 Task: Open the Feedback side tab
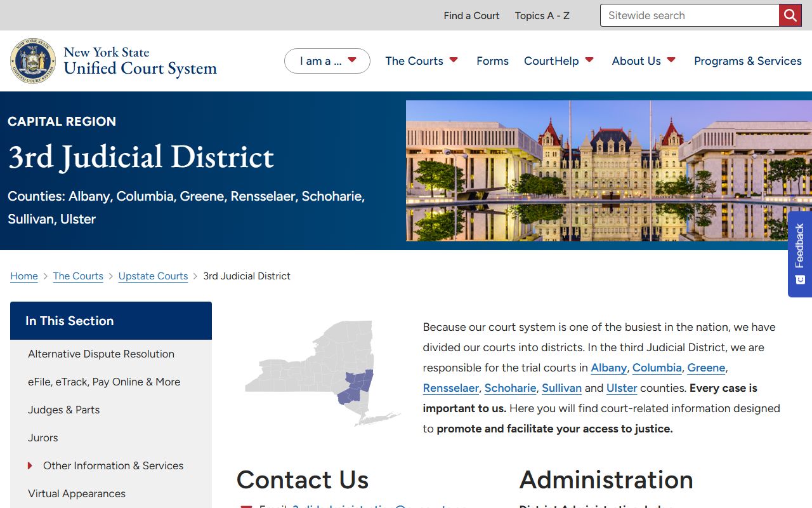tap(800, 254)
